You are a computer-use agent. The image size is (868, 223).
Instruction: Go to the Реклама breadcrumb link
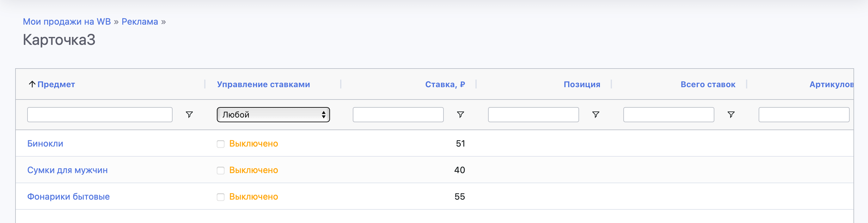coord(139,21)
